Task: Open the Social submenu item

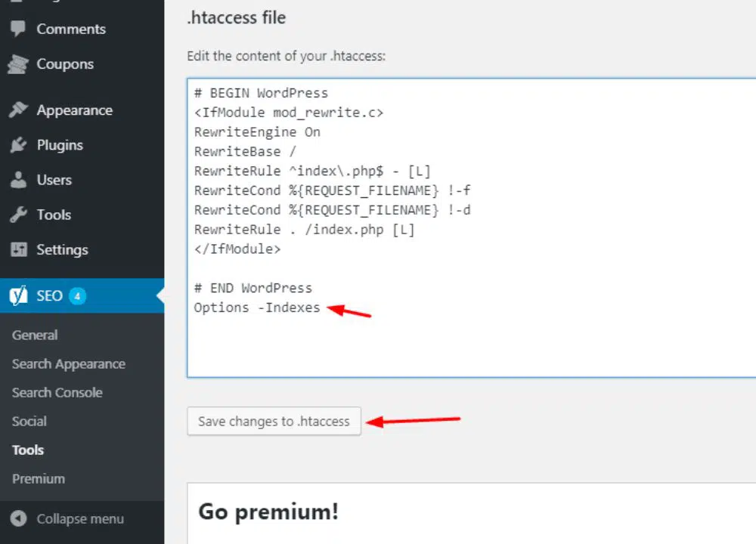Action: click(29, 421)
